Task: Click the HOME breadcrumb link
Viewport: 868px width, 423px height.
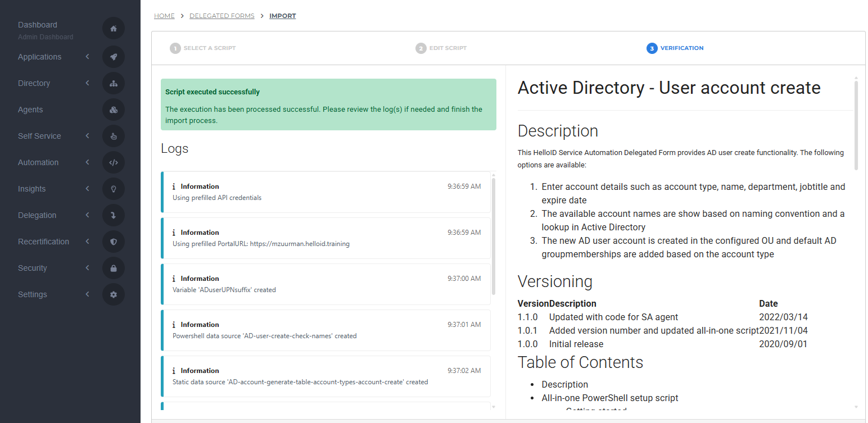Action: [x=164, y=15]
